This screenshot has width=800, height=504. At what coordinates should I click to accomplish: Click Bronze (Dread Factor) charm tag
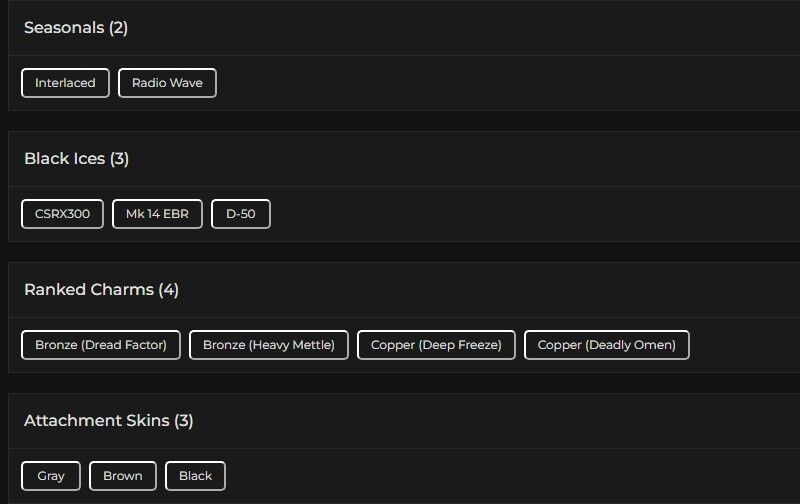101,345
